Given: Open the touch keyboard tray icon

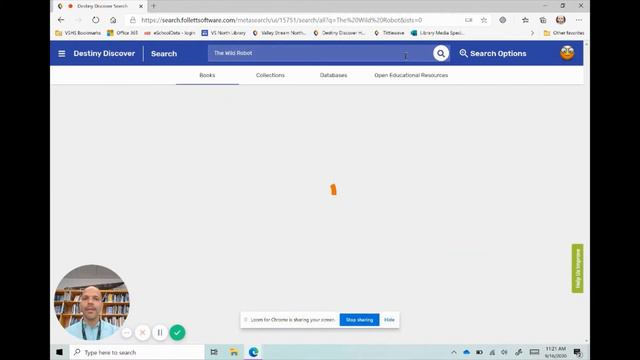Looking at the screenshot, I should coord(534,352).
